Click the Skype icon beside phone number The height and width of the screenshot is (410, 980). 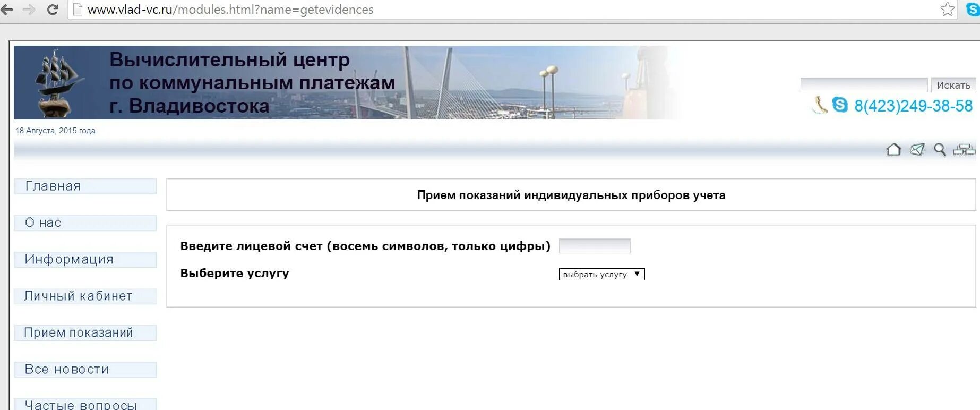[840, 105]
